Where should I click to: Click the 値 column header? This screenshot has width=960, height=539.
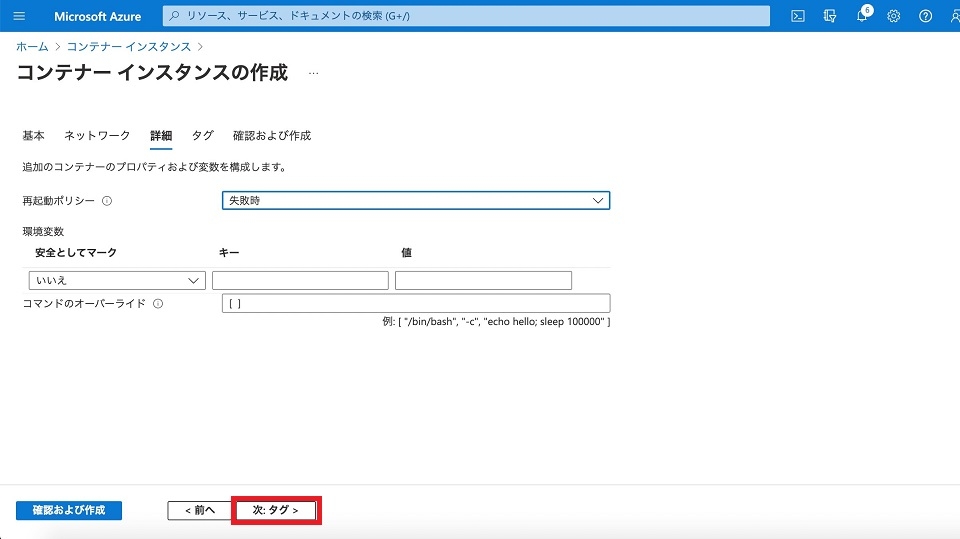407,252
